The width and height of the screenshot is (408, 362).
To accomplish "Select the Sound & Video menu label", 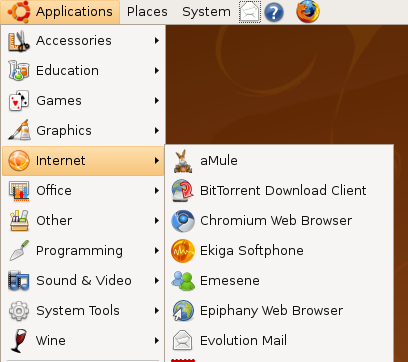I will click(x=84, y=281).
